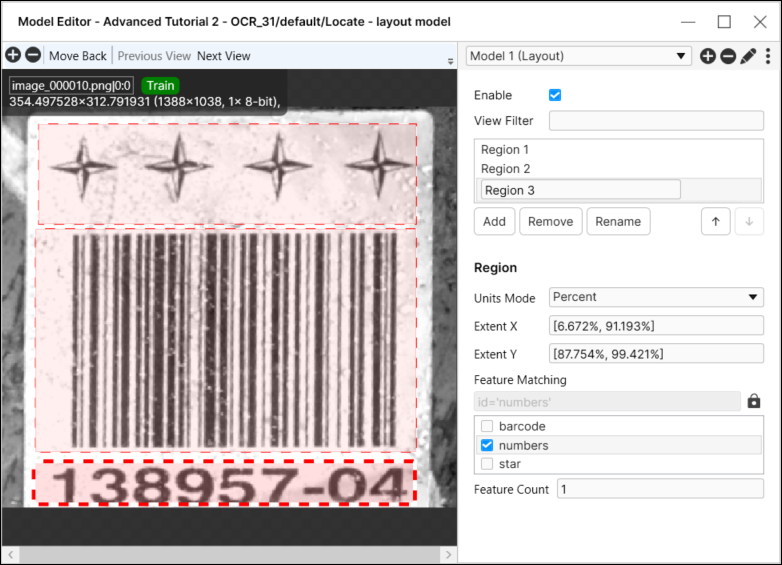The image size is (782, 565).
Task: Click Move Back in the toolbar
Action: coord(78,56)
